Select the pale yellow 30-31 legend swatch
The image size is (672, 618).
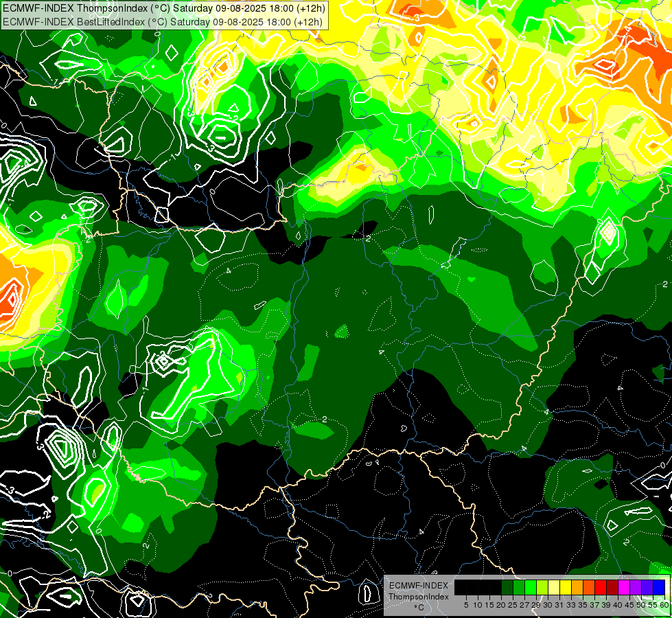[x=554, y=587]
